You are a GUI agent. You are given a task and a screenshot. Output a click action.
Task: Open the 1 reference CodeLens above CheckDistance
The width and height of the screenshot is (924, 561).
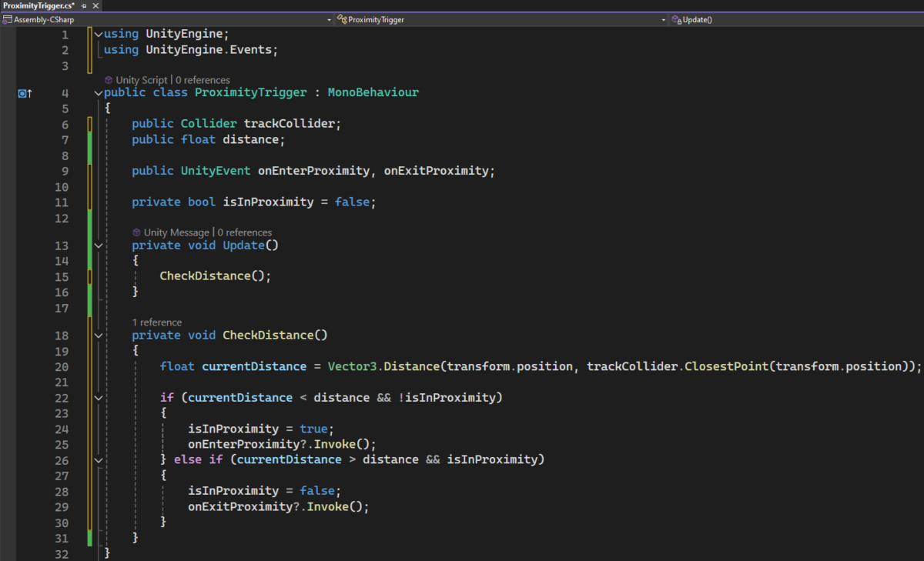pyautogui.click(x=157, y=322)
